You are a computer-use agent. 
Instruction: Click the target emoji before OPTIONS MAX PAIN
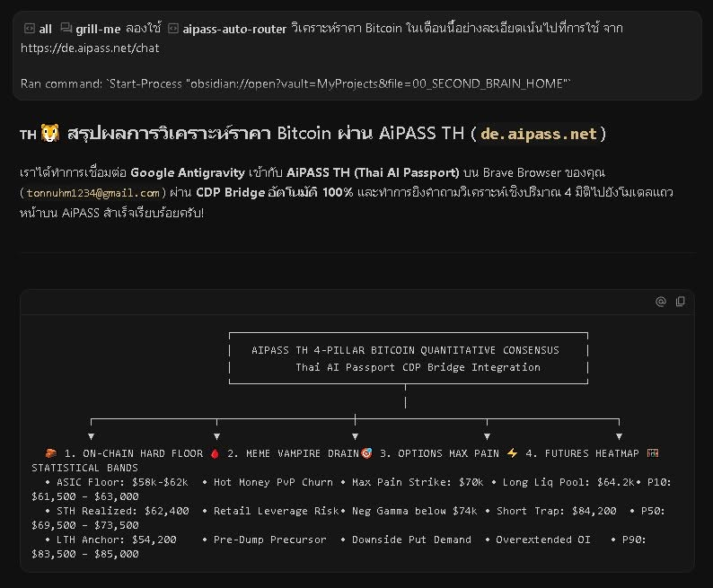click(x=366, y=453)
